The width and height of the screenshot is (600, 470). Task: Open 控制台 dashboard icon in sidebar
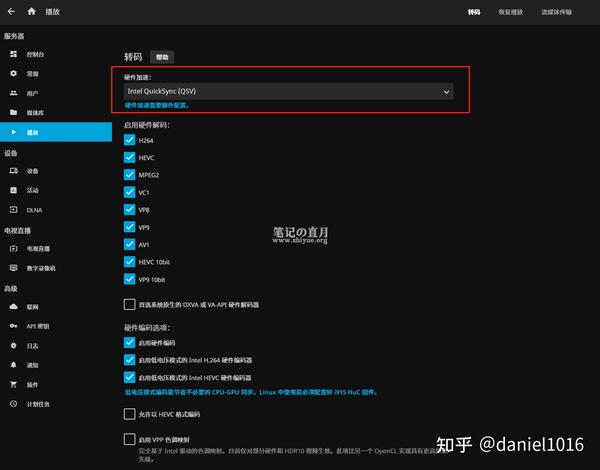click(13, 54)
